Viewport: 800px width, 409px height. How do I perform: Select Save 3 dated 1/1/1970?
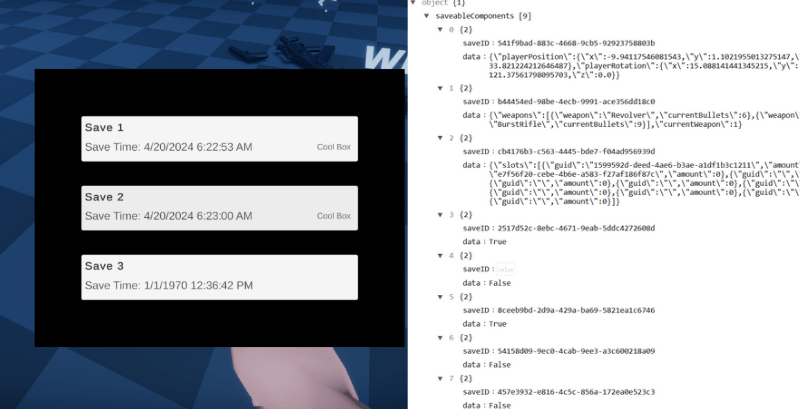pyautogui.click(x=219, y=276)
